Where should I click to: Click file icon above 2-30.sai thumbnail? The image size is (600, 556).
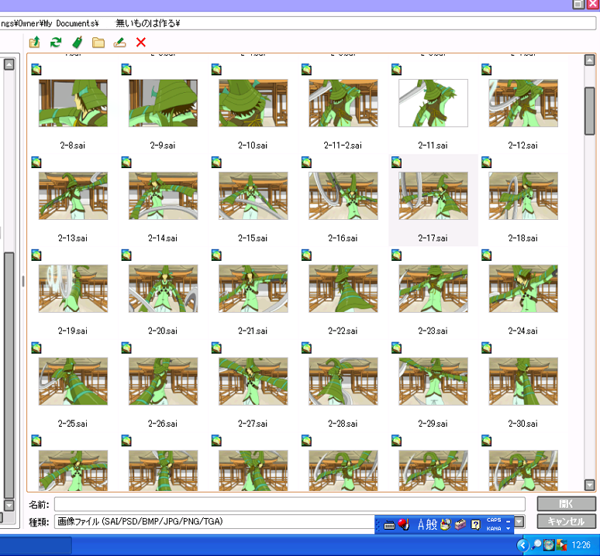click(486, 348)
